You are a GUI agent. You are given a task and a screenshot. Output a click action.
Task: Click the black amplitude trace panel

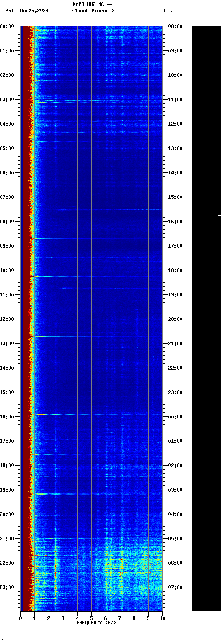(206, 319)
